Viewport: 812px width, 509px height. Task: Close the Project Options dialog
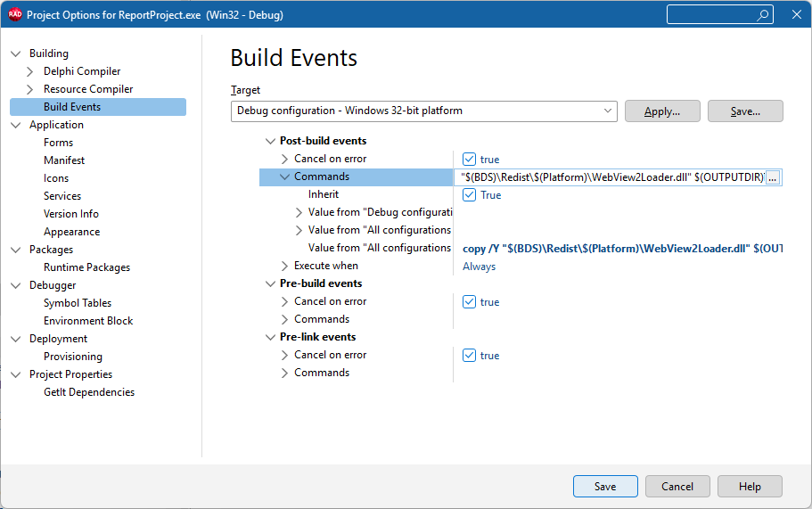(797, 14)
